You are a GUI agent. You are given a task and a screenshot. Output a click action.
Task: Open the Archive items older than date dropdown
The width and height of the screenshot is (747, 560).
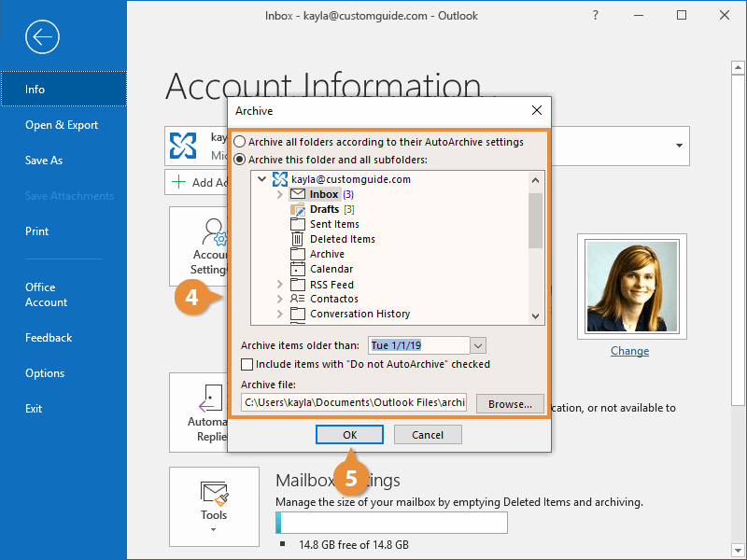pyautogui.click(x=478, y=345)
